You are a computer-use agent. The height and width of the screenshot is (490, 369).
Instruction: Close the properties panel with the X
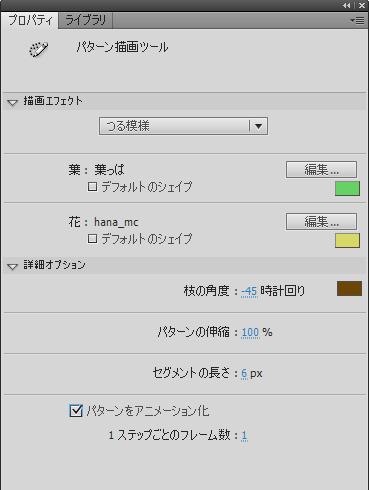point(361,5)
